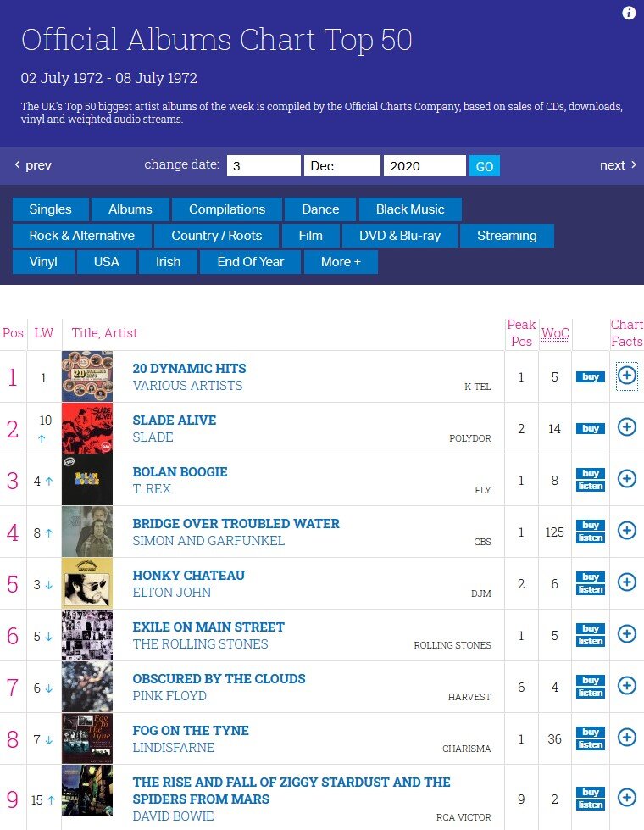Go to previous chart week
644x830 pixels.
click(x=33, y=165)
